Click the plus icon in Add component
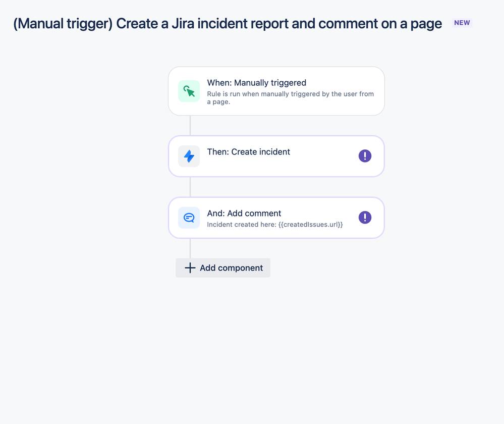This screenshot has height=424, width=504. coord(190,268)
